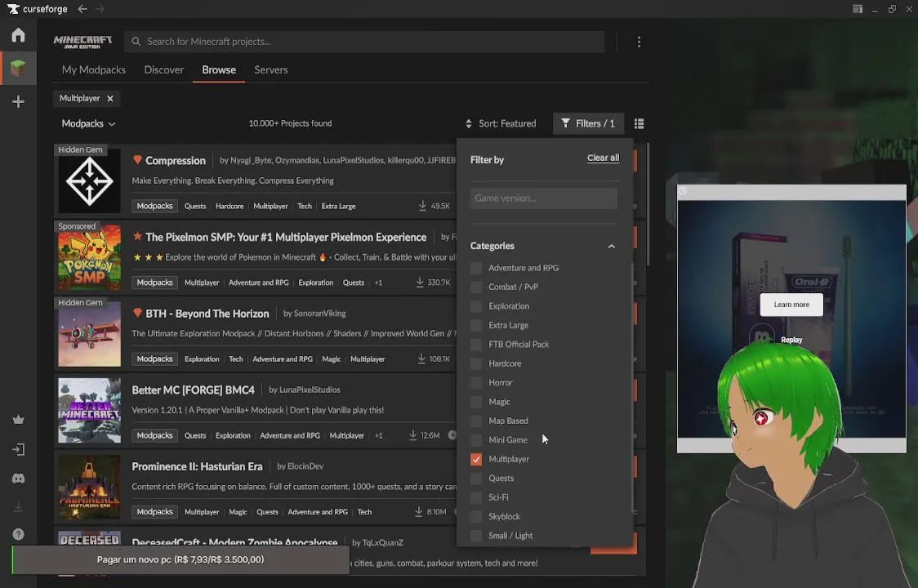Click Replay on the ad
Viewport: 918px width, 588px height.
pyautogui.click(x=791, y=340)
